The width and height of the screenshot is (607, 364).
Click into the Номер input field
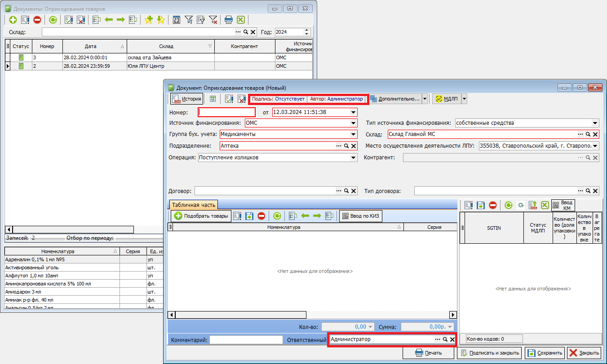coord(227,112)
